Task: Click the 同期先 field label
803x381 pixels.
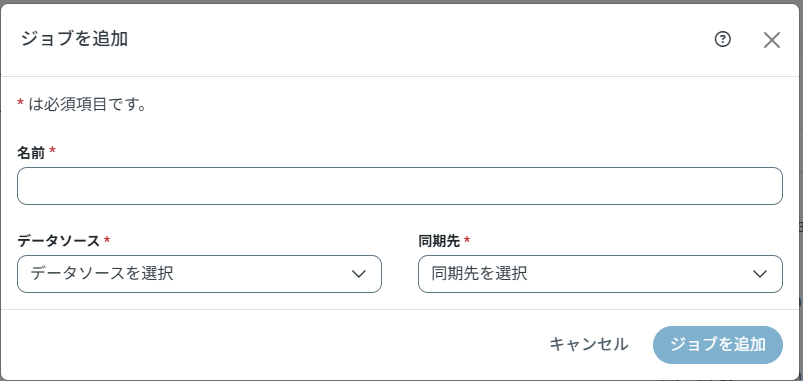Action: tap(439, 241)
